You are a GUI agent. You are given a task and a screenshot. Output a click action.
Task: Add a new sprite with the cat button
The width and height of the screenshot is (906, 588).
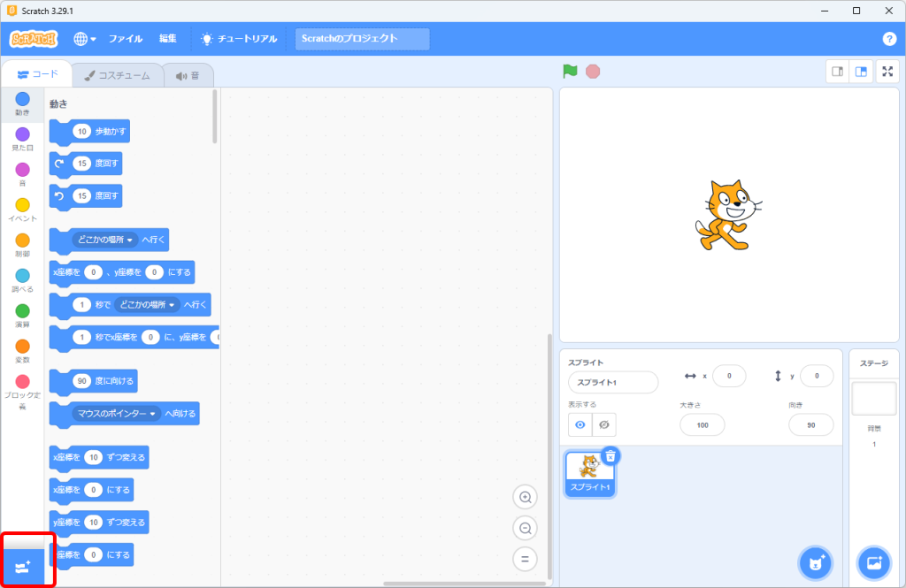815,563
